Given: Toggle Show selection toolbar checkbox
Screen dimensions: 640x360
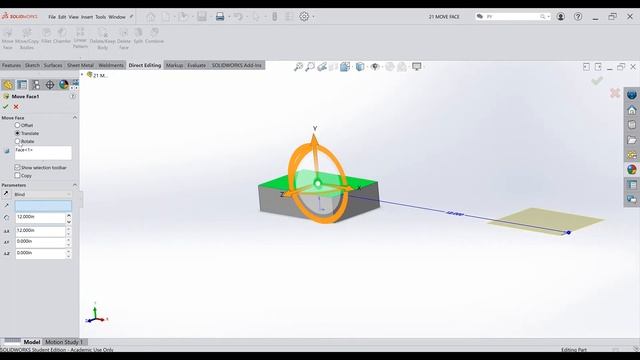Looking at the screenshot, I should coord(17,167).
